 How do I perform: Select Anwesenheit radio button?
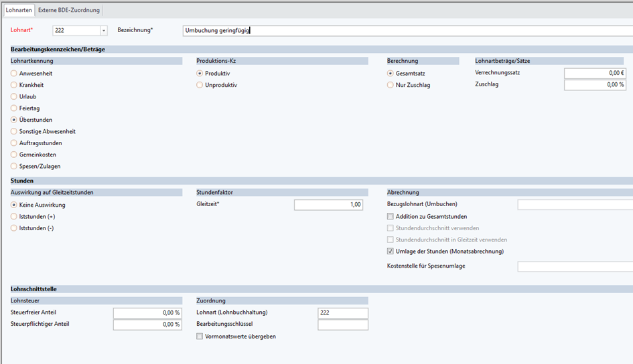click(14, 74)
